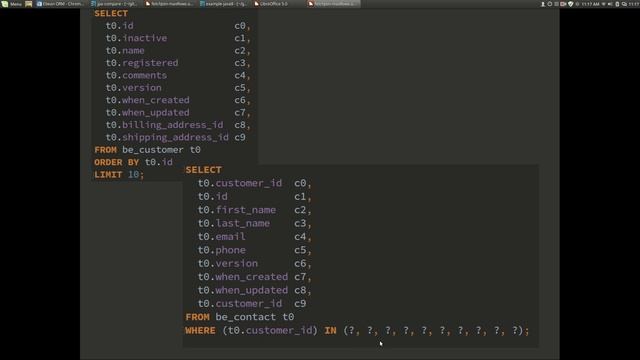Click the t0.email column line

pos(255,237)
